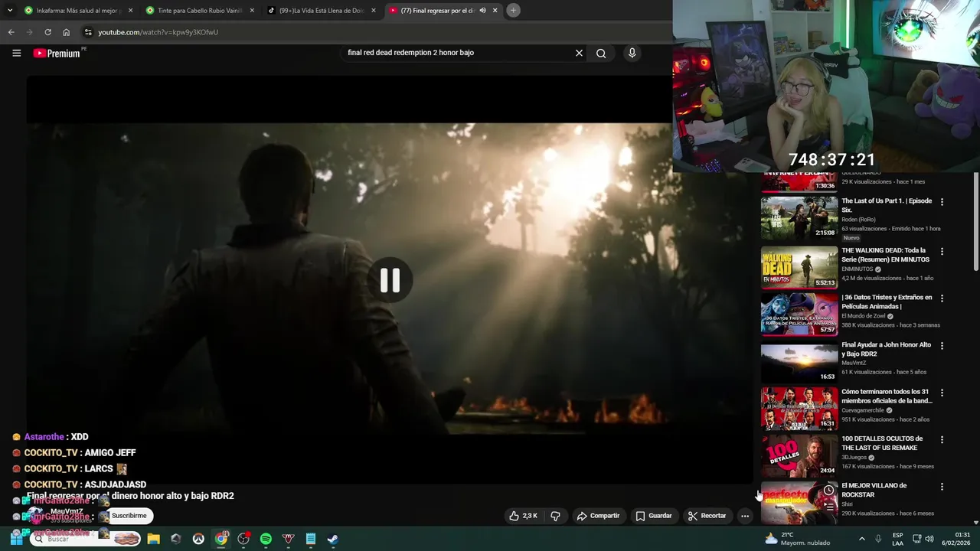Close the Inkafarma tab
Screen dimensions: 980x551
(x=130, y=11)
